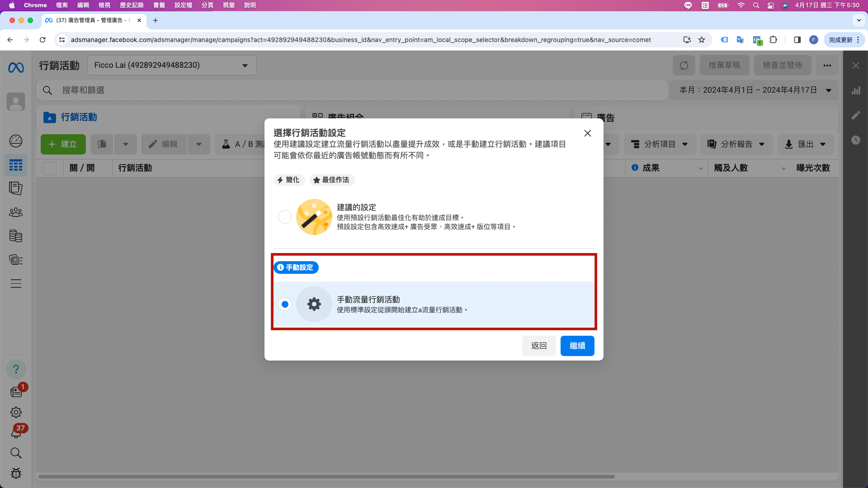The width and height of the screenshot is (868, 488).
Task: Click the refresh data icon button
Action: click(684, 66)
